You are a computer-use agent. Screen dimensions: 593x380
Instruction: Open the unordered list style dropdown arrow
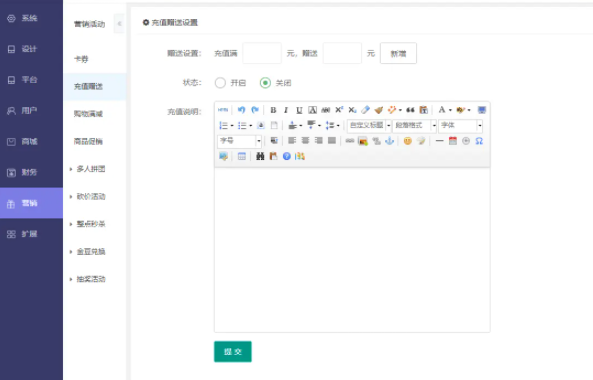click(x=250, y=126)
